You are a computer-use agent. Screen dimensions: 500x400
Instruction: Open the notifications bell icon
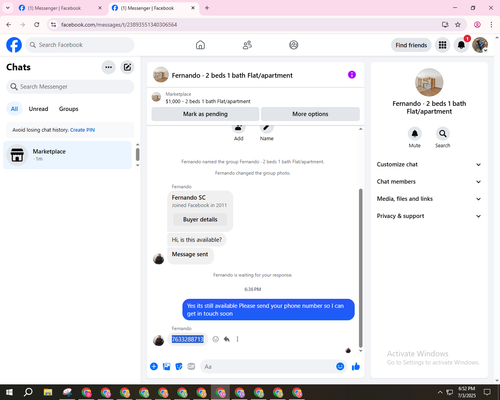coord(461,45)
